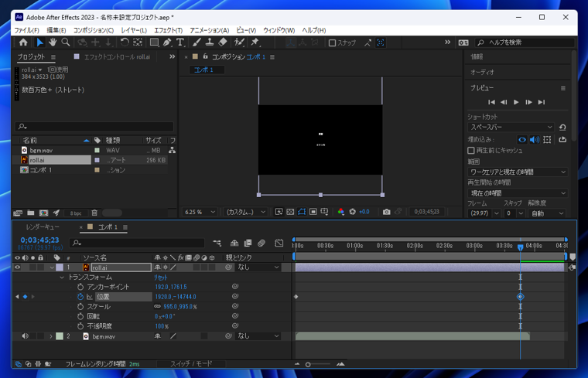This screenshot has height=378, width=588.
Task: Select the Clone Stamp tool
Action: pos(210,43)
